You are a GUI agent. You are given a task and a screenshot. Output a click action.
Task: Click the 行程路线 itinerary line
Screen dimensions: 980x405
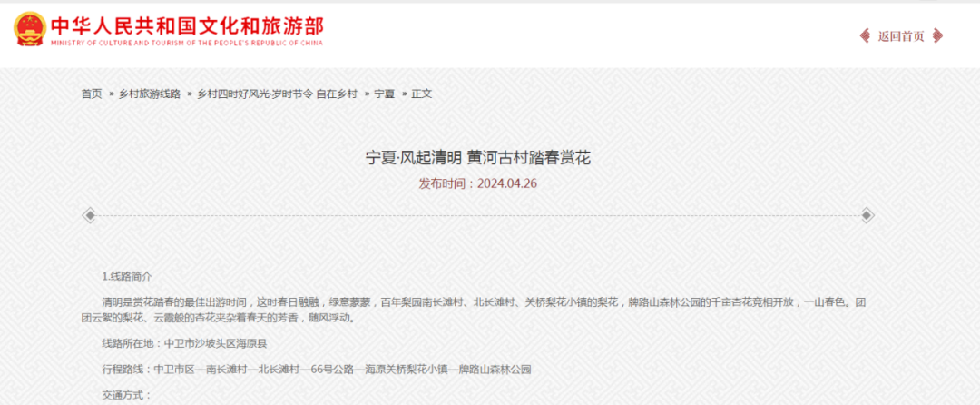tap(316, 370)
